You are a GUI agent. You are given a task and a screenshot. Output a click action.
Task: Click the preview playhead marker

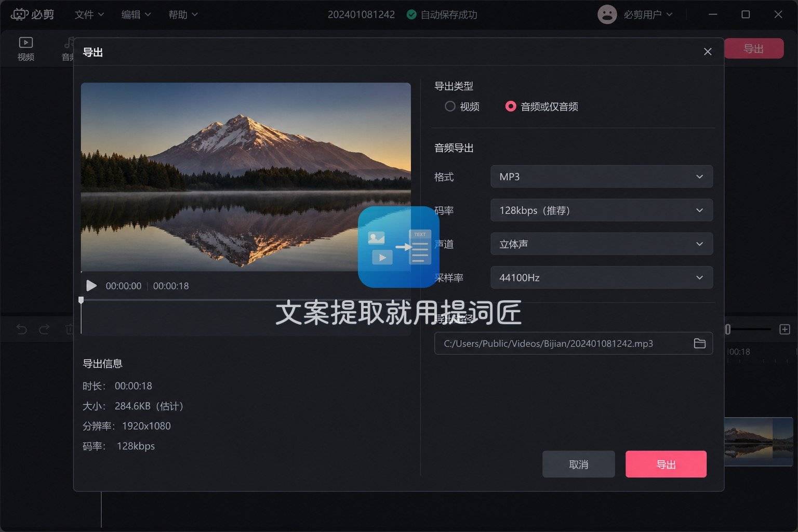tap(81, 300)
